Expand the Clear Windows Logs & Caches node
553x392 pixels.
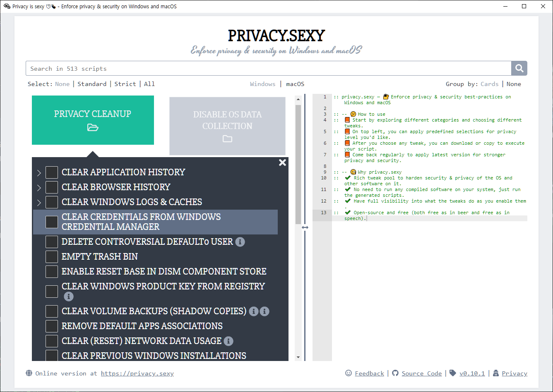[x=39, y=203]
